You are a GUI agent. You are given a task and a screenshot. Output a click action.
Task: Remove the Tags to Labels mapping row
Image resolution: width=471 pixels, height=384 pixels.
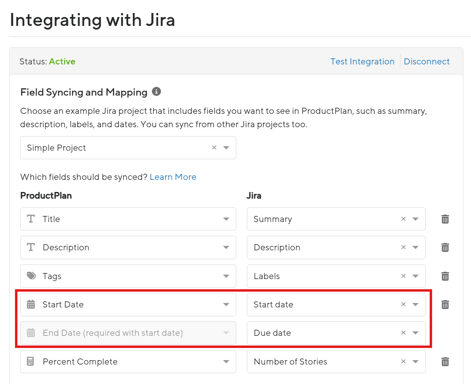(x=445, y=276)
